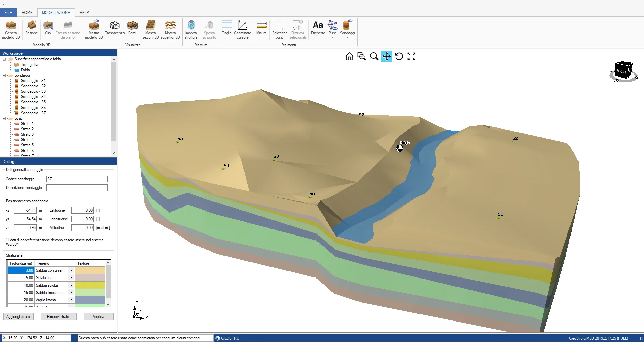Image resolution: width=644 pixels, height=342 pixels.
Task: Click the fit-to-screen expand icon
Action: click(411, 56)
